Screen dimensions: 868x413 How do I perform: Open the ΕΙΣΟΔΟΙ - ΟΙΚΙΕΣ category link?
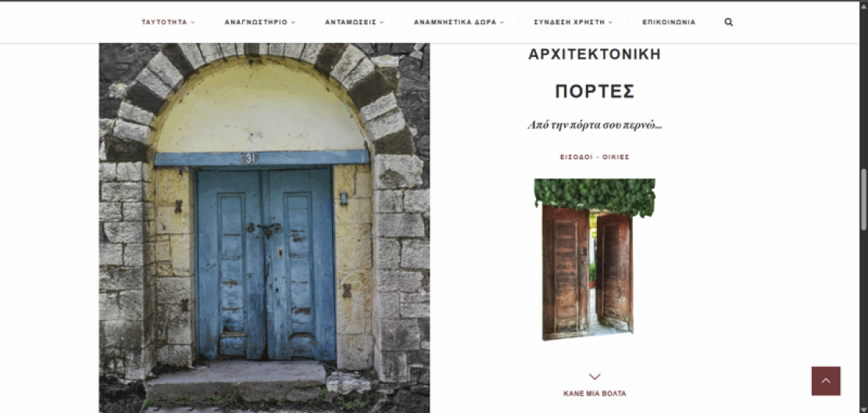(595, 157)
